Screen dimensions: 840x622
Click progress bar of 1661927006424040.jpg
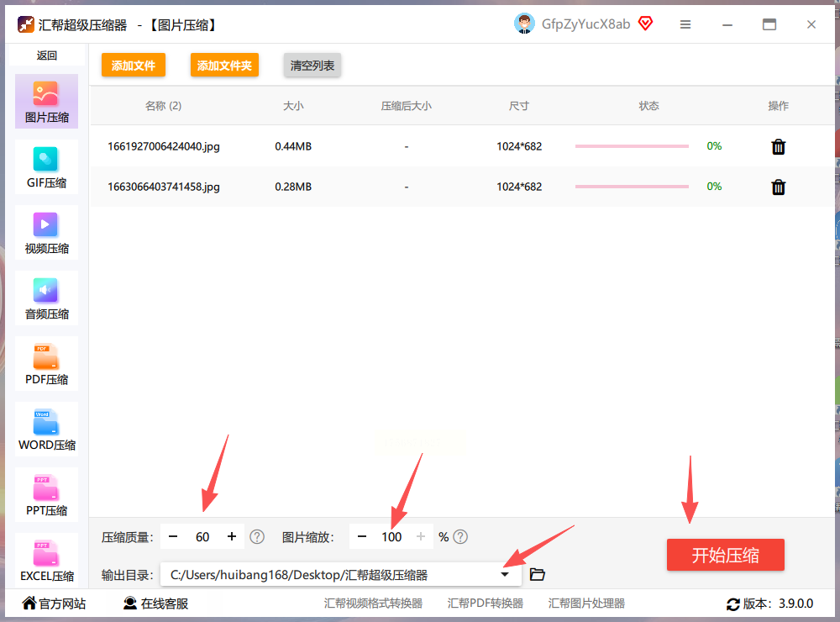pos(632,146)
